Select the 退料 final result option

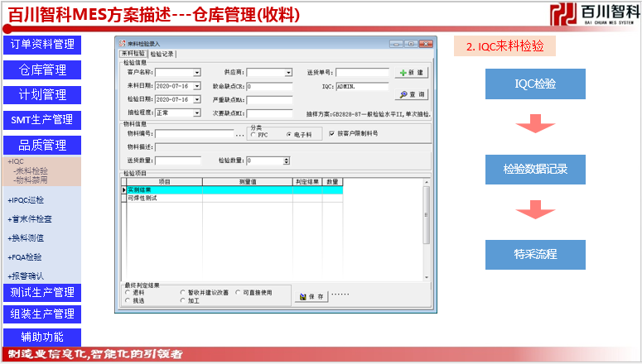(128, 292)
